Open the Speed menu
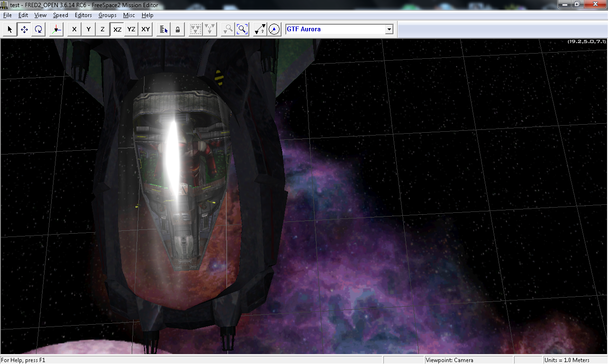 [61, 15]
